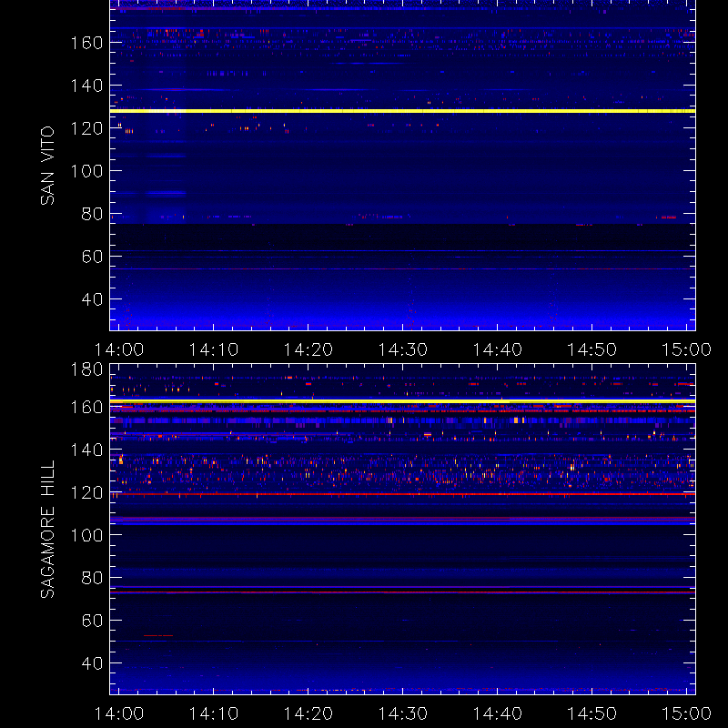728x728 pixels.
Task: Pick the 80 tick label on San Vito axis
Action: click(x=92, y=214)
